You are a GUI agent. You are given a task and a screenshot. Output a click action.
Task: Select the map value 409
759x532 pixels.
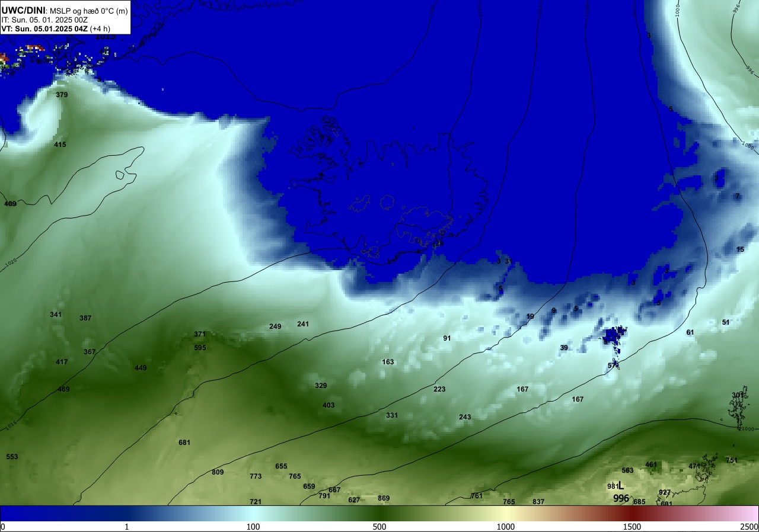10,204
